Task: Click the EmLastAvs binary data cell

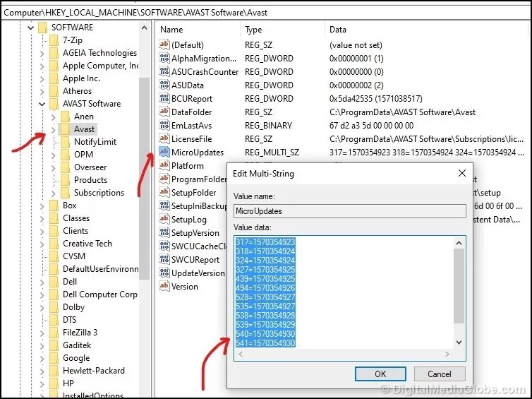Action: pos(371,126)
